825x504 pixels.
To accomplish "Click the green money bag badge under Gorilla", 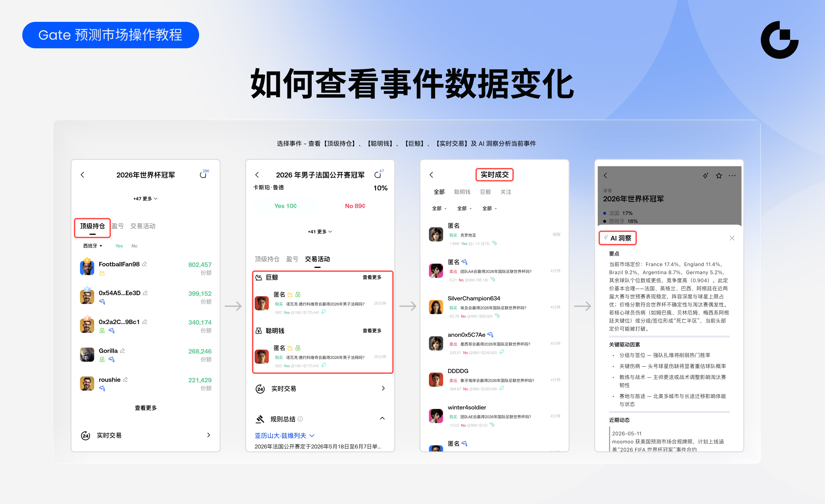I will point(102,359).
